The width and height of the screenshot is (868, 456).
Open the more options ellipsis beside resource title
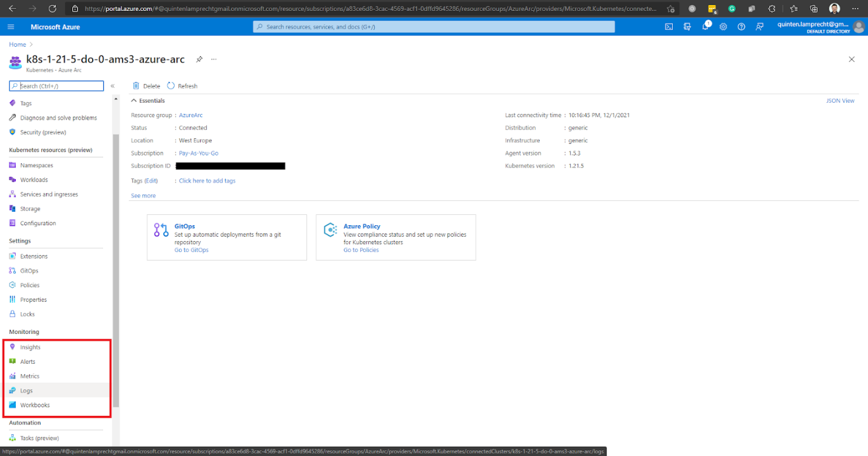(x=214, y=60)
